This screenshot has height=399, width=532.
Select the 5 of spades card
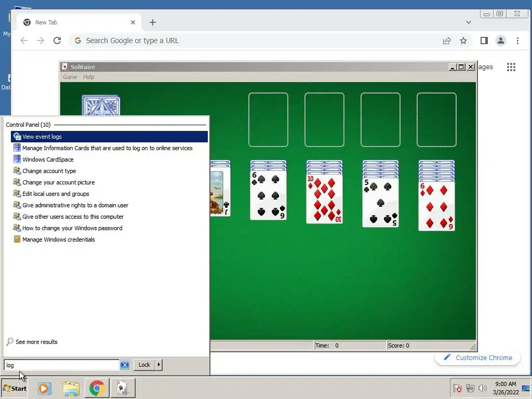pyautogui.click(x=380, y=203)
